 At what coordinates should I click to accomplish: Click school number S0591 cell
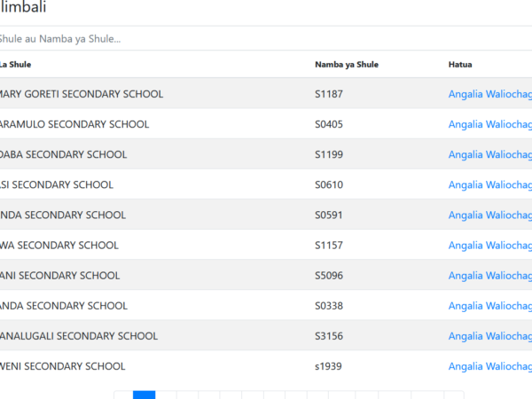click(329, 215)
